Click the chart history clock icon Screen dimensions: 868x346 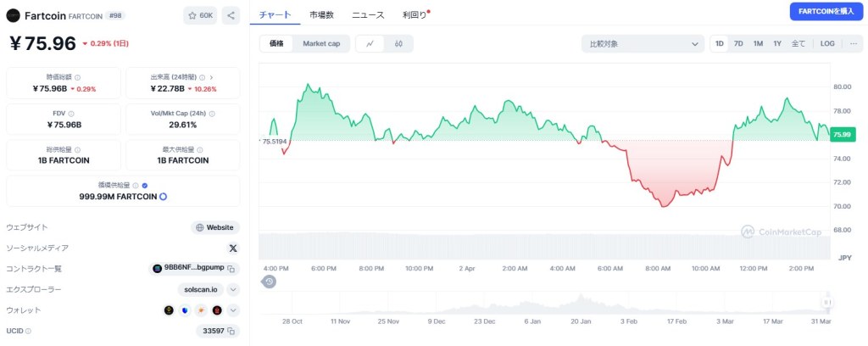click(x=269, y=282)
